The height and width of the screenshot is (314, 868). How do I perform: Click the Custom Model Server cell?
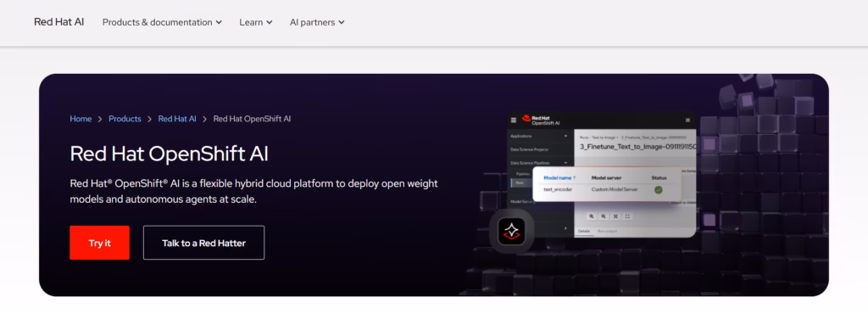pyautogui.click(x=615, y=189)
